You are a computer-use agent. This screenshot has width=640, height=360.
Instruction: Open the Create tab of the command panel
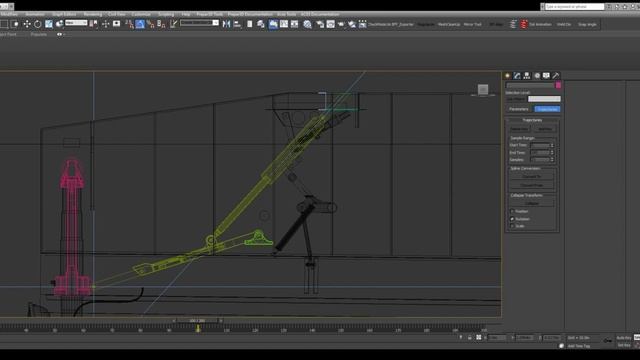[508, 76]
